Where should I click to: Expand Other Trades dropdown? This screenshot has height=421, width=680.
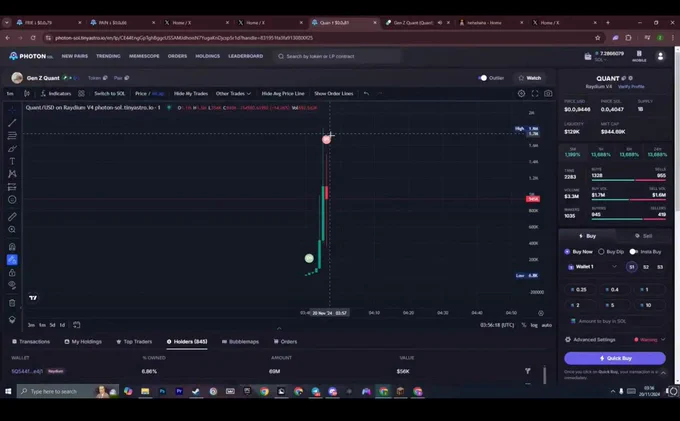tap(233, 93)
